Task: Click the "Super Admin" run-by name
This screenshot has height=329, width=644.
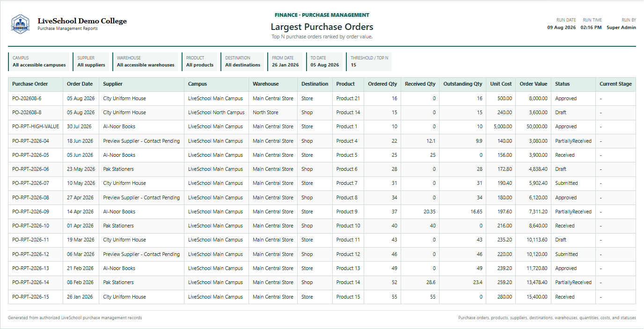Action: click(x=621, y=28)
